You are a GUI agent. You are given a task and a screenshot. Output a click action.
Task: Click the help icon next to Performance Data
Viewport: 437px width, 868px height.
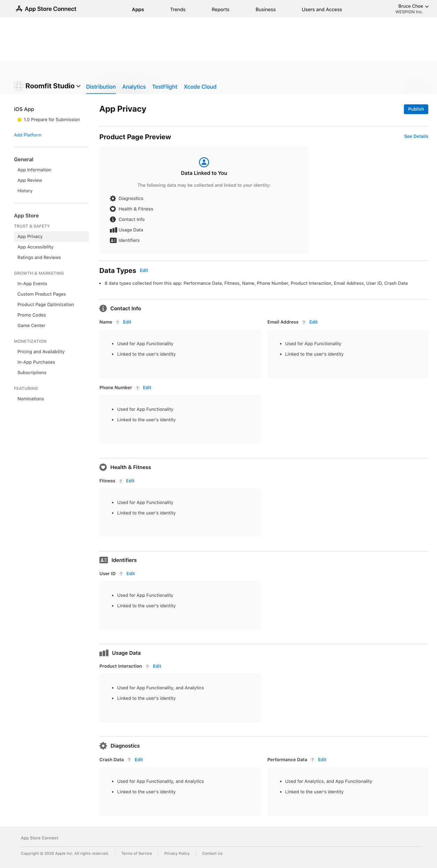312,760
